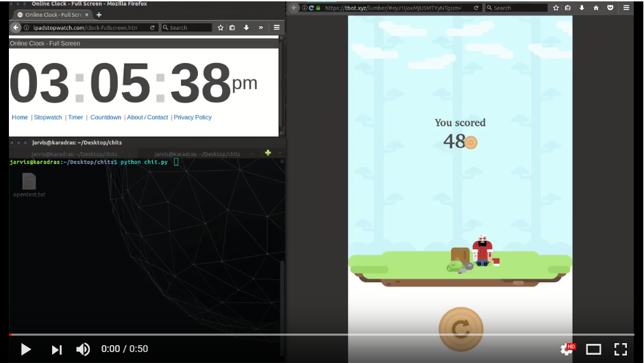Click the green padlock in right Firefox
644x363 pixels.
318,8
